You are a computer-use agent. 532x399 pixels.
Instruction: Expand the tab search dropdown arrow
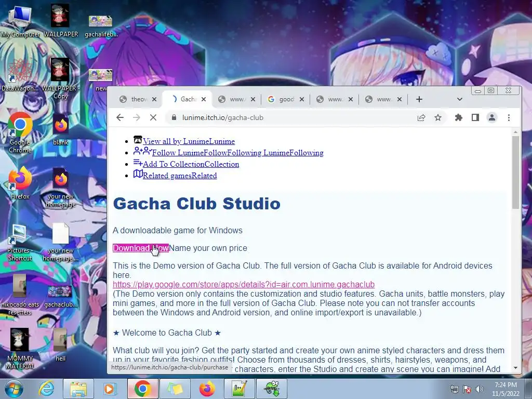[459, 99]
